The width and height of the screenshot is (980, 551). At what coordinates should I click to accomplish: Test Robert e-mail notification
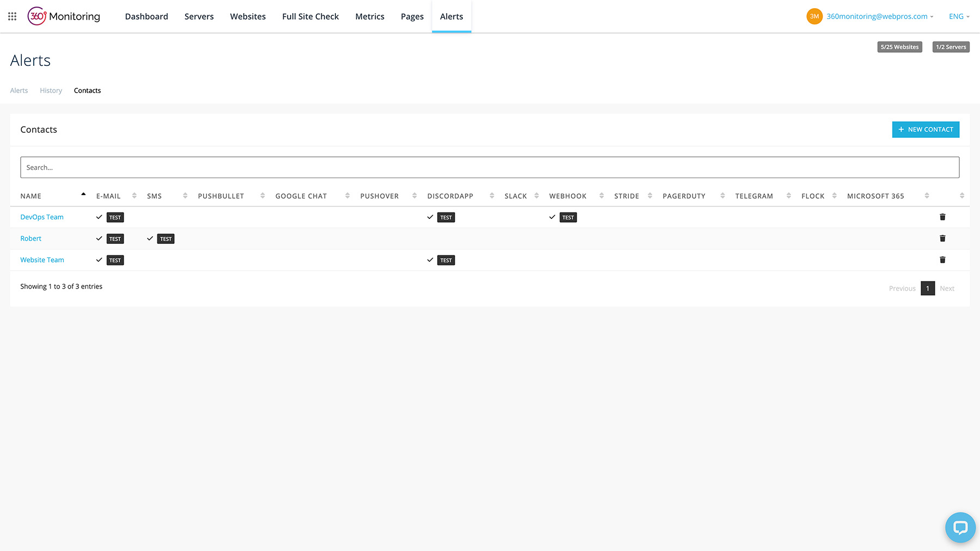tap(115, 238)
